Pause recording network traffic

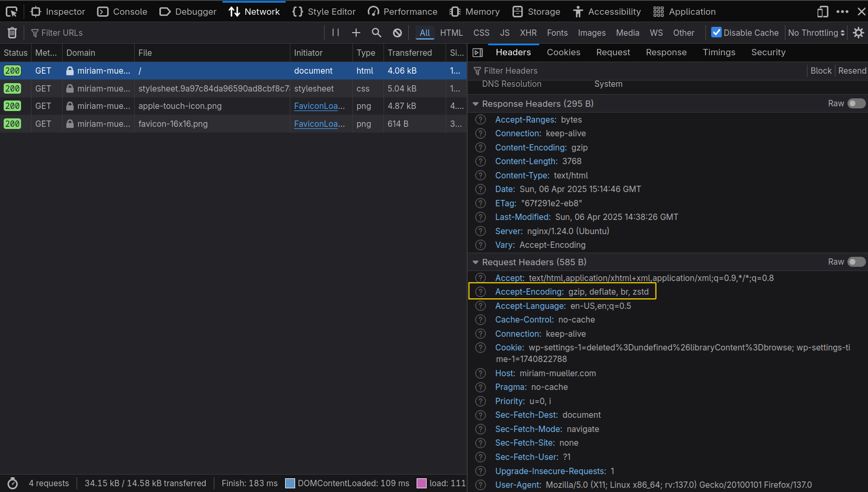[335, 33]
